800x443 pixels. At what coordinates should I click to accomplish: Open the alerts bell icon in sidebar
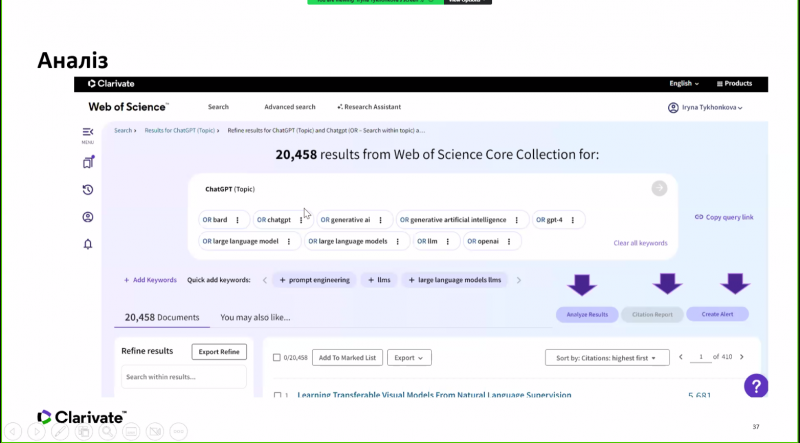88,244
